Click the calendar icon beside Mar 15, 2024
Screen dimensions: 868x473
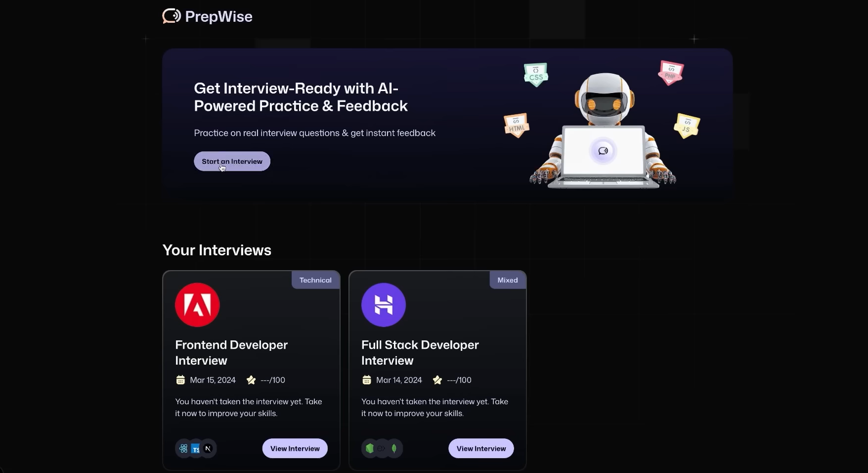coord(180,380)
